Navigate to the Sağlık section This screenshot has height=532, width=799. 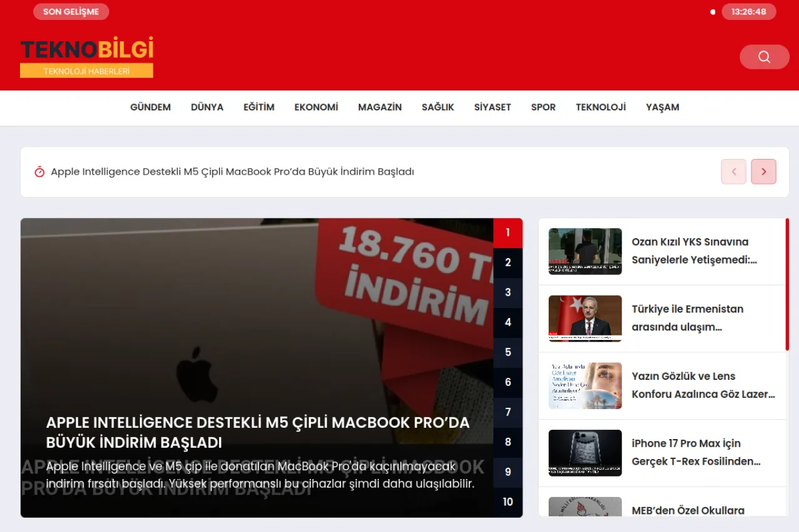click(438, 107)
